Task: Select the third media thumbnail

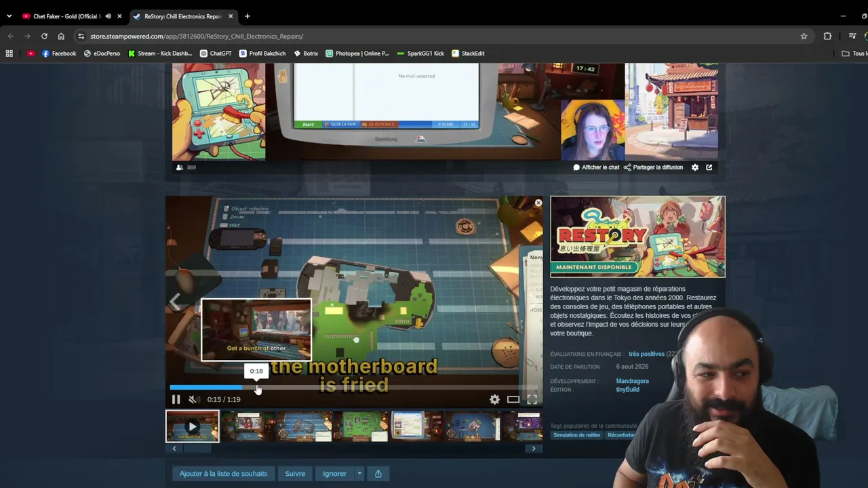Action: (304, 426)
